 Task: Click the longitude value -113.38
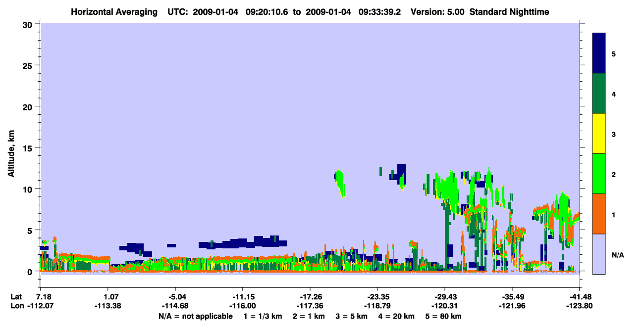tap(107, 306)
